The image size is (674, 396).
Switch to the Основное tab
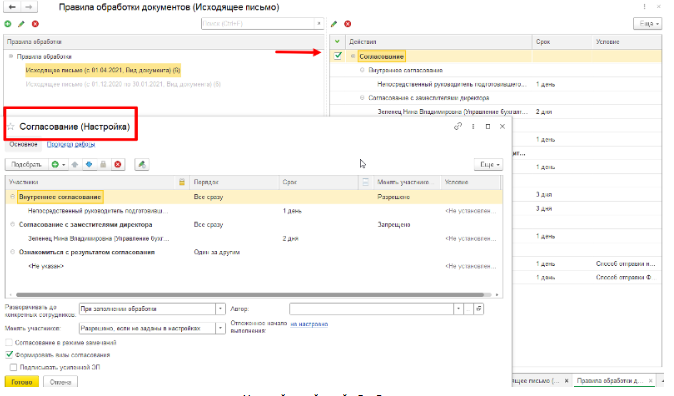23,144
